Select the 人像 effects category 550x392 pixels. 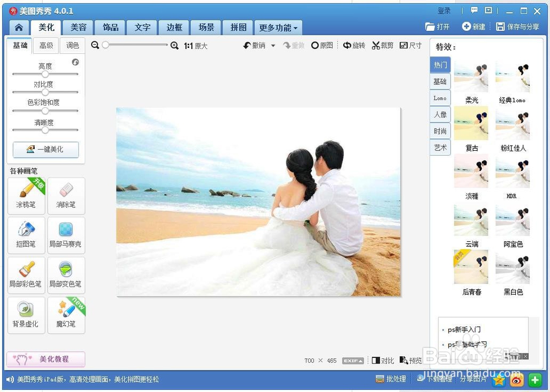click(440, 114)
